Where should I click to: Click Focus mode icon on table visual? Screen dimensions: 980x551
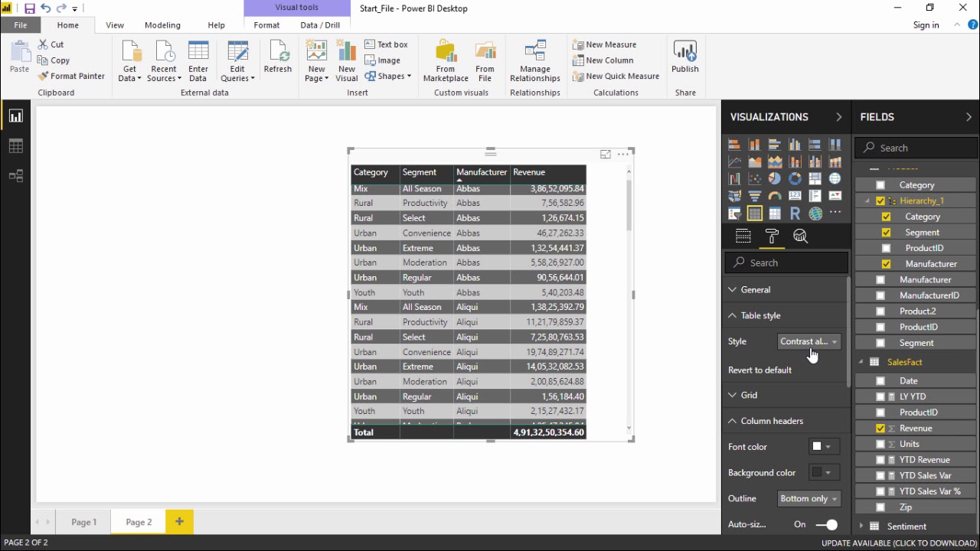tap(606, 155)
